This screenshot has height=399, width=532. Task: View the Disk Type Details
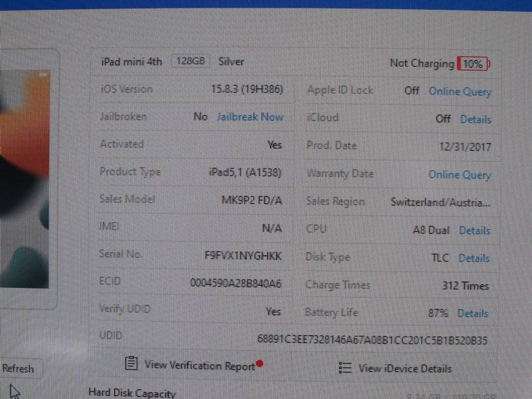[x=473, y=258]
